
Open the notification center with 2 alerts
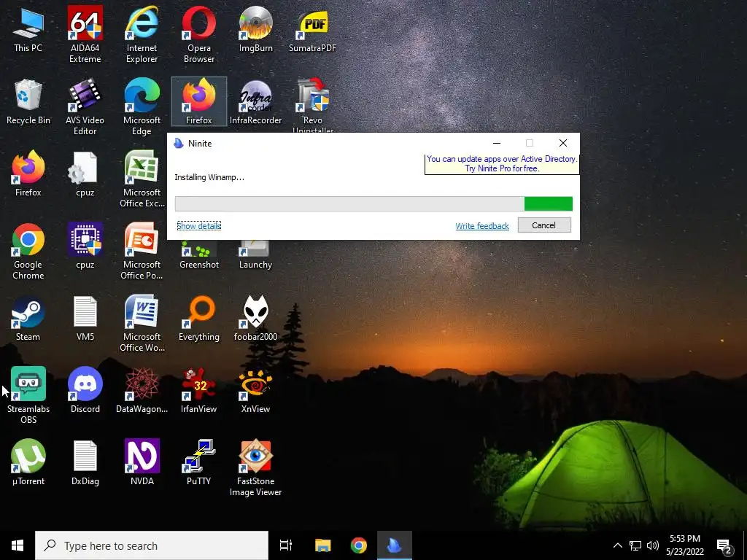(724, 545)
